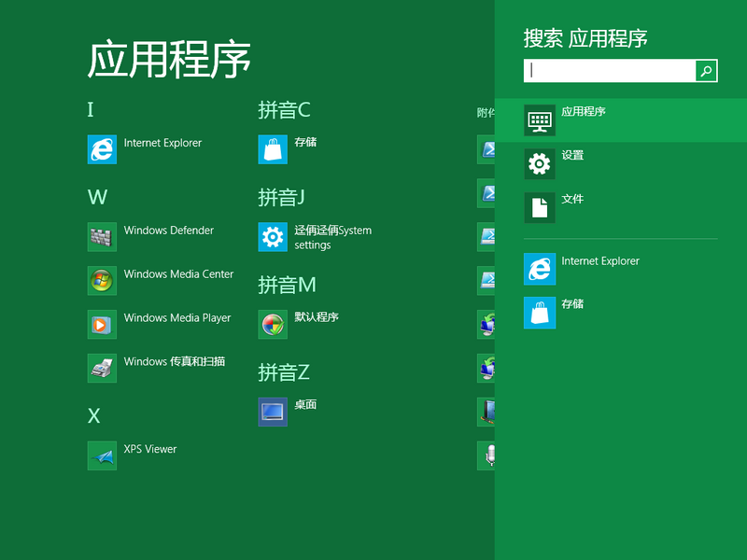Screen dimensions: 747x560
Task: Launch the Store (存储) bag icon in apps list
Action: [x=273, y=149]
